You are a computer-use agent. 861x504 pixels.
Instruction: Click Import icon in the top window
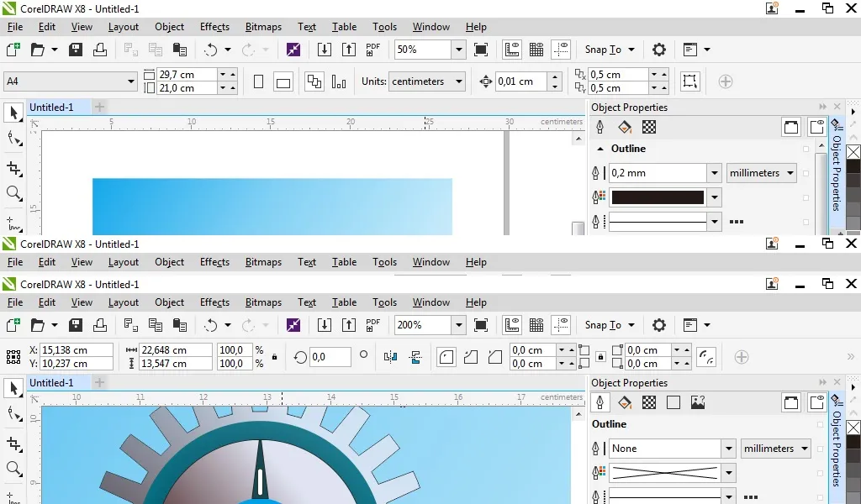(x=325, y=50)
